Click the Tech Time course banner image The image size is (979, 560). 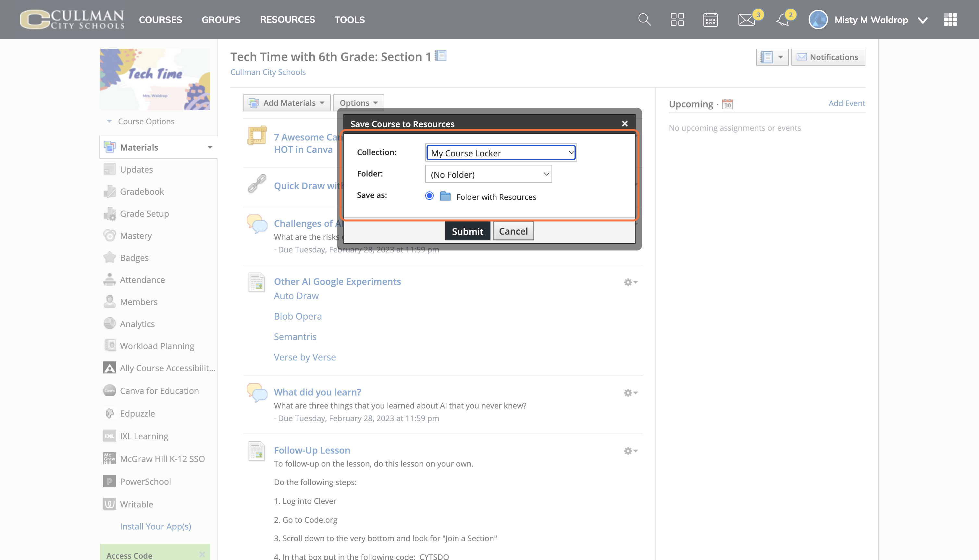click(155, 79)
